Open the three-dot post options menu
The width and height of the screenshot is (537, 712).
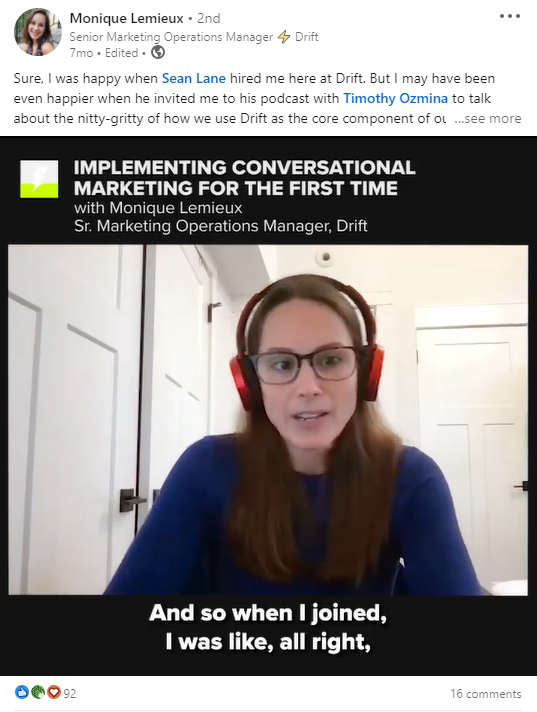point(509,16)
